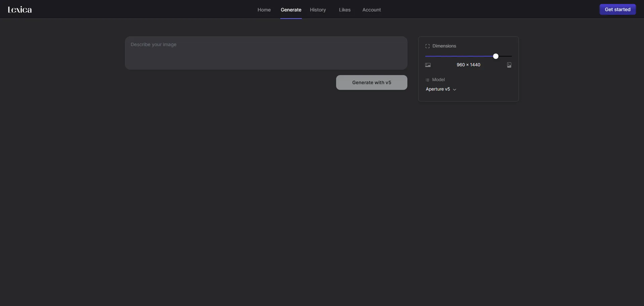Screen dimensions: 644x306
Task: Click the 960 × 1440 size readout
Action: pos(468,65)
